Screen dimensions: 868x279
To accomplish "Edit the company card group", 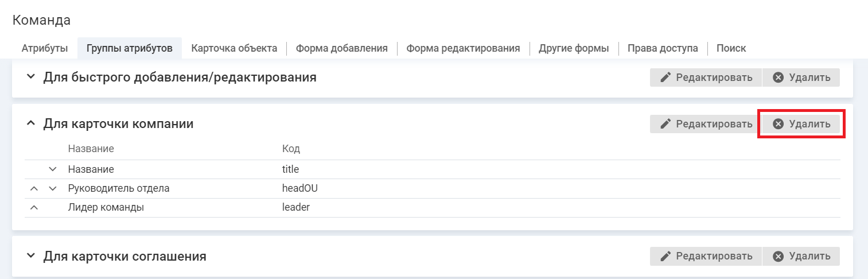I will tap(706, 124).
